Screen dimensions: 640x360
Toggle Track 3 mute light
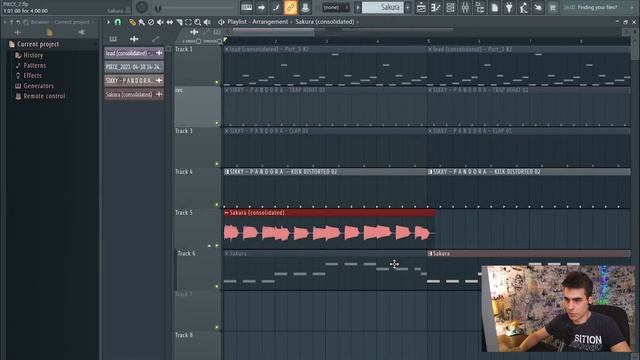217,164
